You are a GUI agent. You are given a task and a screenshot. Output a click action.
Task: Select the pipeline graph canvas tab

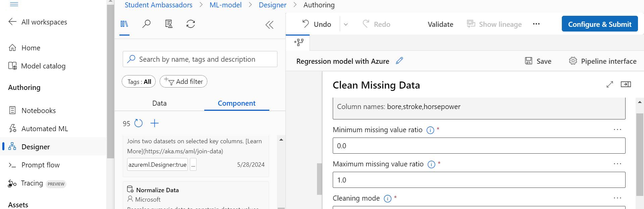pos(299,43)
